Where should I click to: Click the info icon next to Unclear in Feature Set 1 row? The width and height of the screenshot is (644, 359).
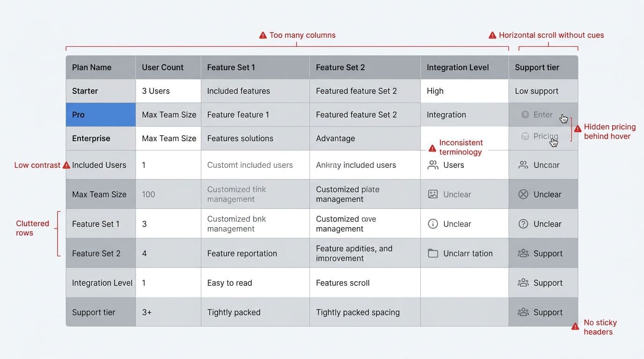[x=432, y=223]
